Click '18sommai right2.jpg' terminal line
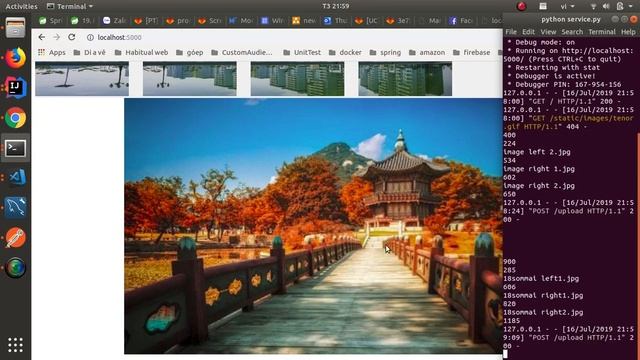Viewport: 640px width, 360px height. click(543, 312)
